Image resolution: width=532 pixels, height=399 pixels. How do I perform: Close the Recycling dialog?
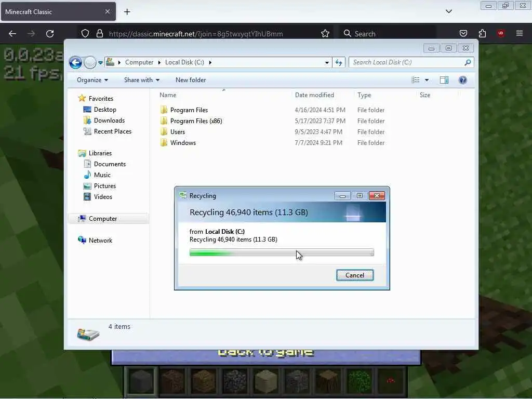[377, 196]
